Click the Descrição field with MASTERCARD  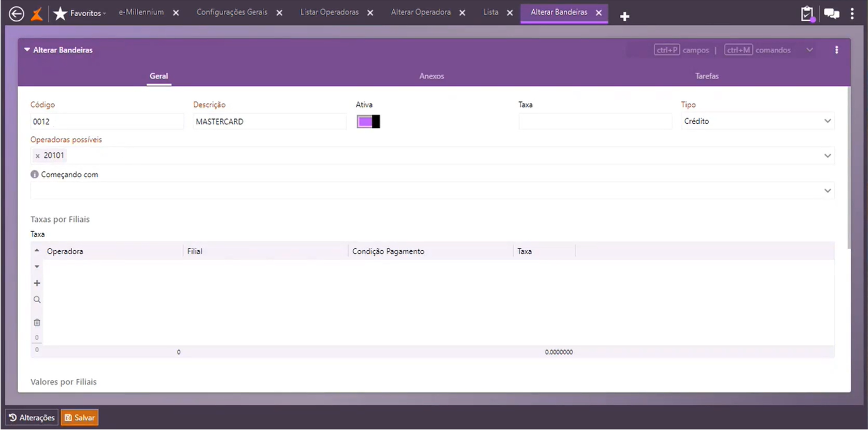pyautogui.click(x=269, y=121)
